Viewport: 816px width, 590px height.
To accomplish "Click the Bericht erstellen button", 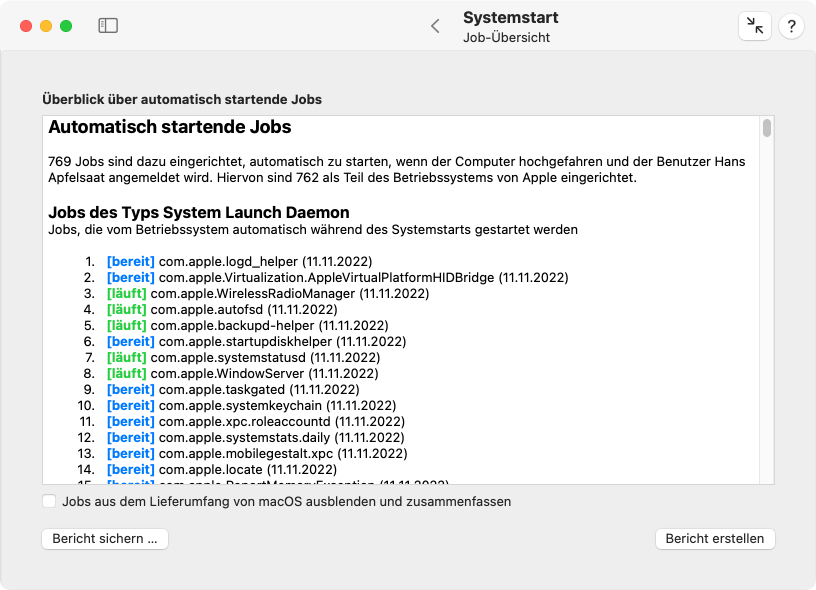I will (x=715, y=538).
